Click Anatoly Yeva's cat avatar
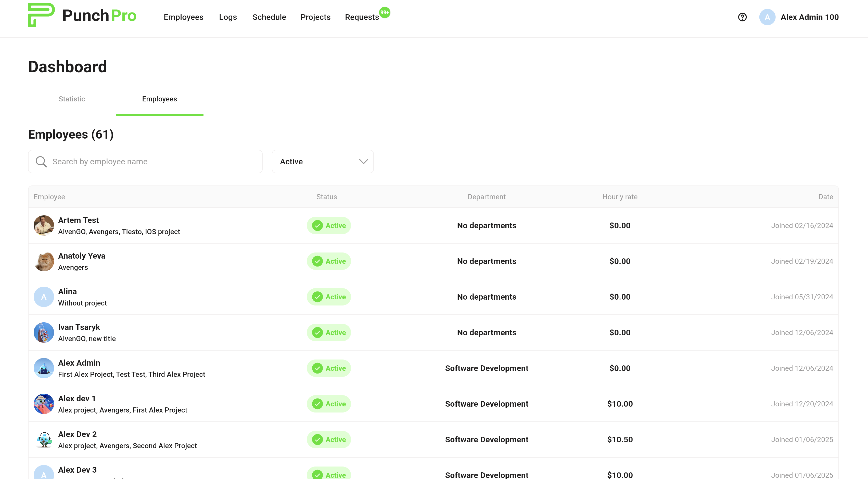Viewport: 868px width, 479px height. (44, 261)
